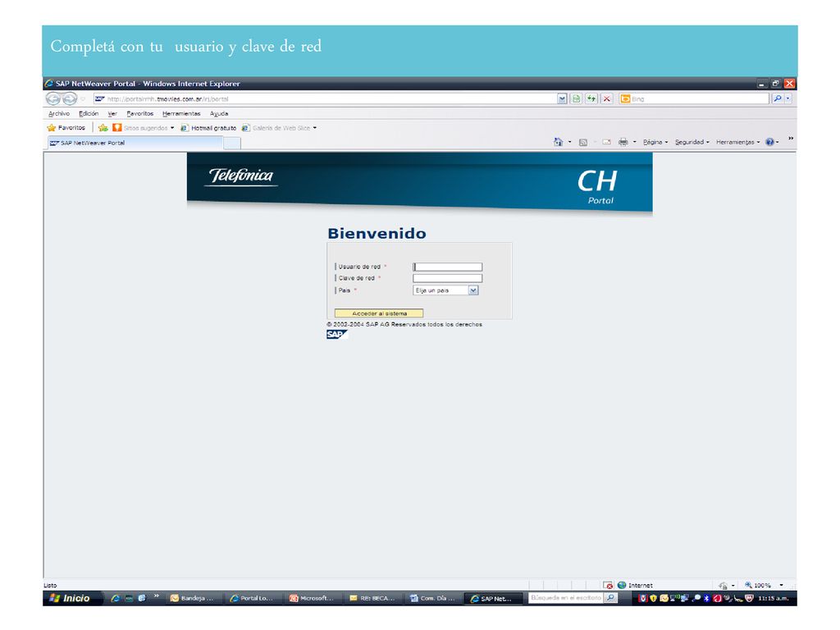Go forward using the browser Forward arrow
This screenshot has height=630, width=840.
71,98
